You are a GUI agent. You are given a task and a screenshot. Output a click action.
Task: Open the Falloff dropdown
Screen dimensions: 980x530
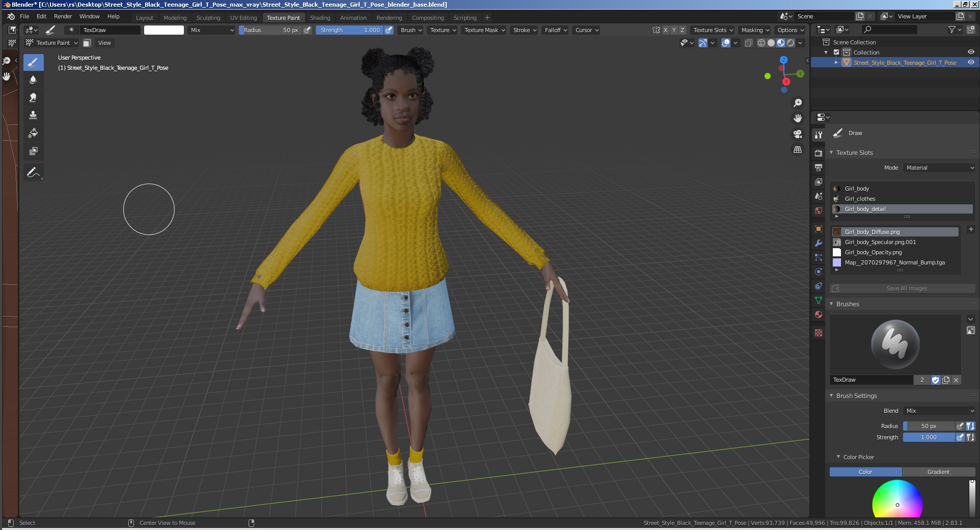click(556, 30)
